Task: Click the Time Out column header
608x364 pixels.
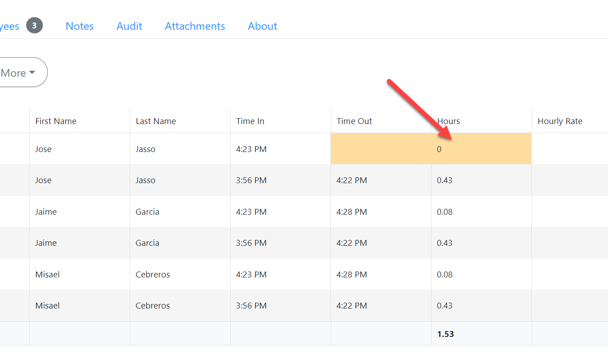Action: coord(354,121)
